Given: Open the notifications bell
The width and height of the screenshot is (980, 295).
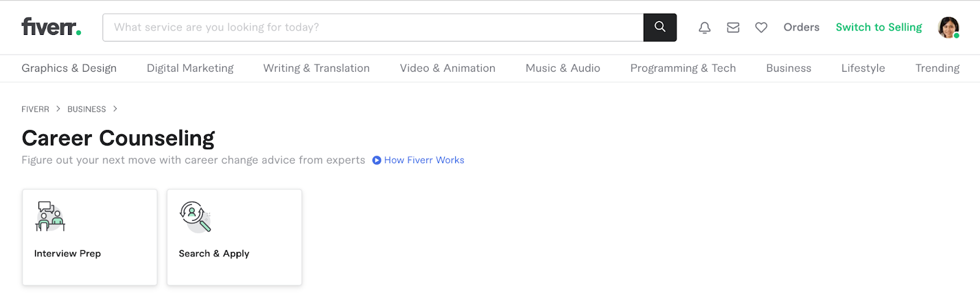Looking at the screenshot, I should pyautogui.click(x=705, y=28).
